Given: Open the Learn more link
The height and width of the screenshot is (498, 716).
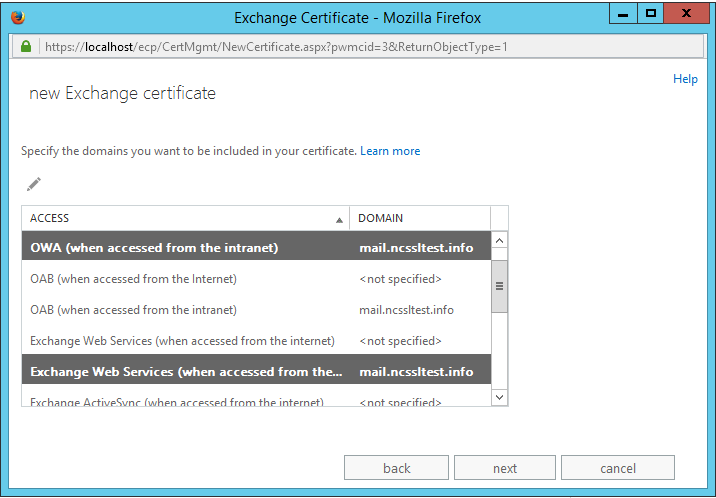Looking at the screenshot, I should [x=390, y=151].
